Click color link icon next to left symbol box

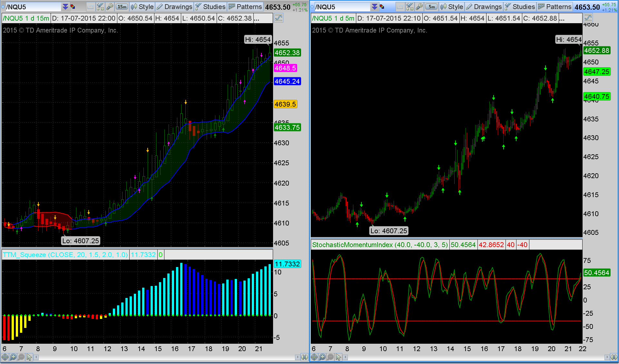click(x=73, y=7)
